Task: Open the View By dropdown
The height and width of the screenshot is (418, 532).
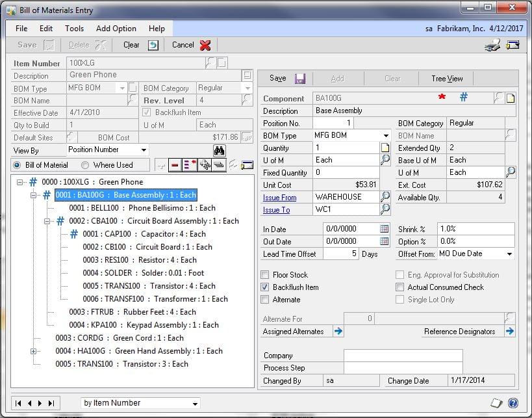Action: [143, 150]
